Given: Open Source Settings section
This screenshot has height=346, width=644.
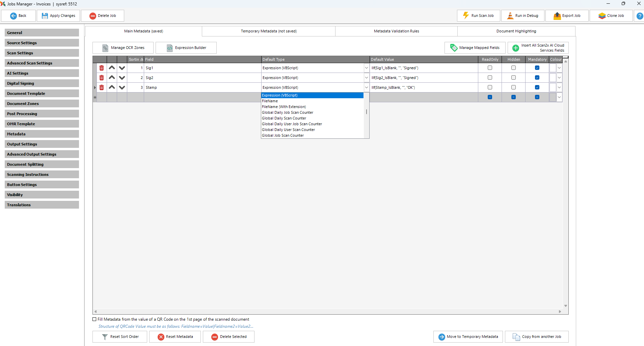Looking at the screenshot, I should 42,43.
